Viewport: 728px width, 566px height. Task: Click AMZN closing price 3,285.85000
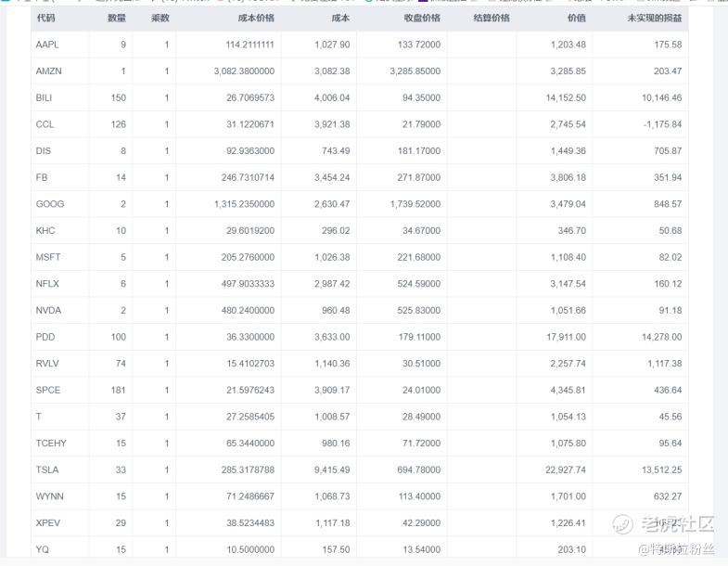point(415,71)
